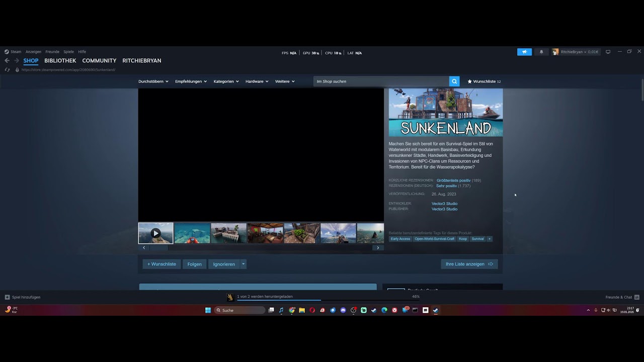Viewport: 644px width, 362px height.
Task: Open the weather widget on taskbar
Action: point(12,310)
